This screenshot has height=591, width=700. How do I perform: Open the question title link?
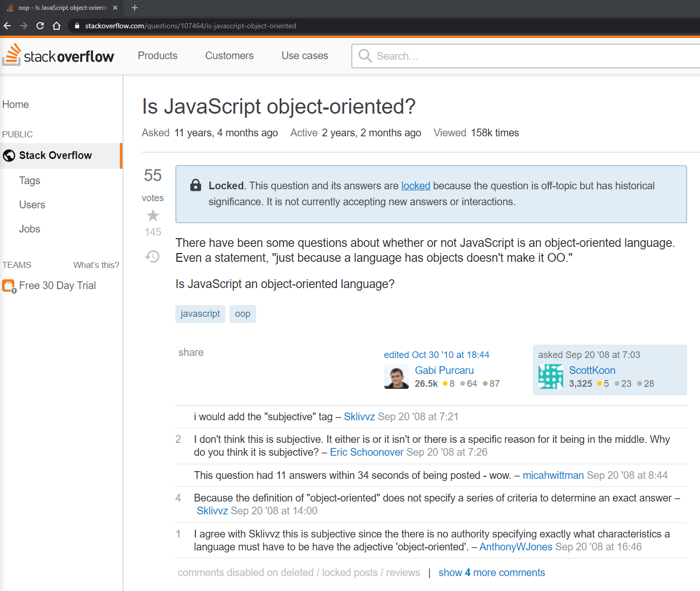[x=279, y=106]
